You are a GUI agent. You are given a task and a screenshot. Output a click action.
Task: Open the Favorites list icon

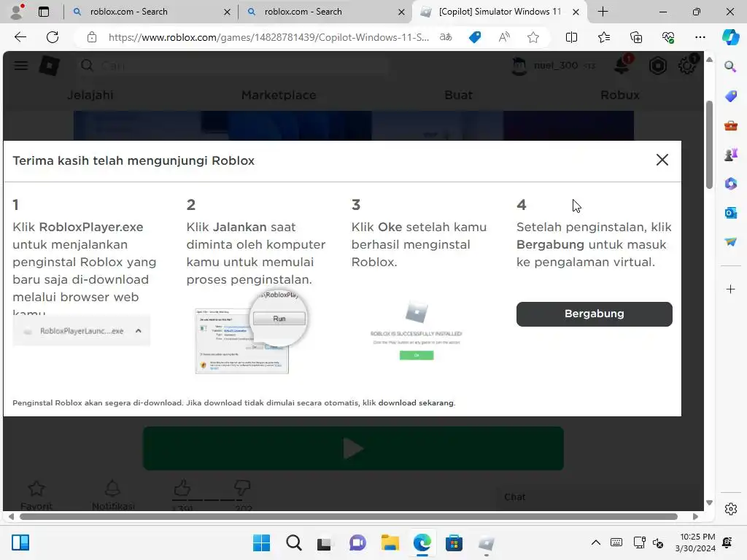tap(603, 37)
